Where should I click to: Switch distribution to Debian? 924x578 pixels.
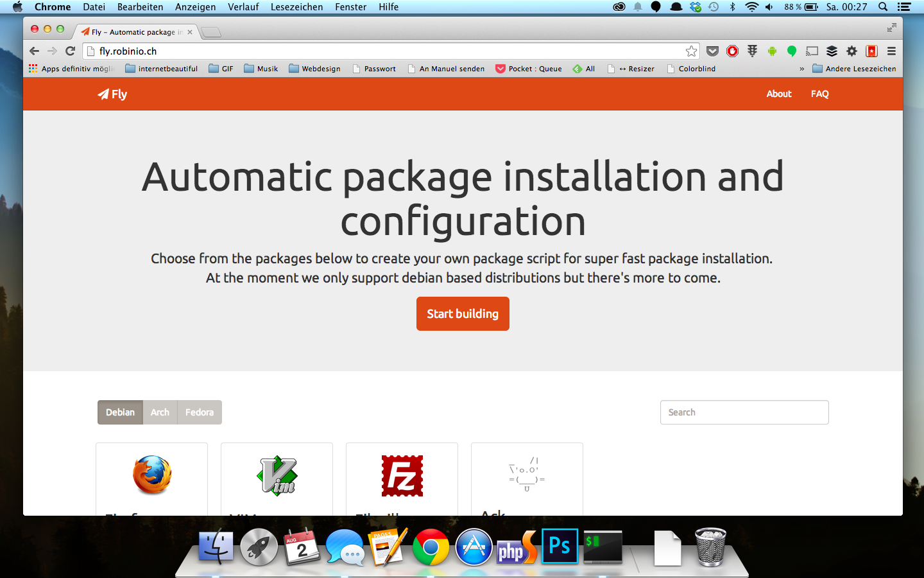(x=120, y=412)
